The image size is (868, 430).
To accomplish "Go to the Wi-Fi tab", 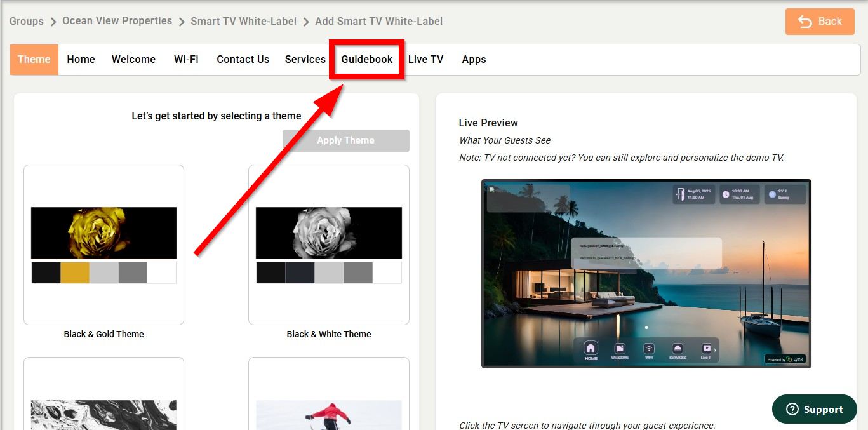I will [x=186, y=60].
